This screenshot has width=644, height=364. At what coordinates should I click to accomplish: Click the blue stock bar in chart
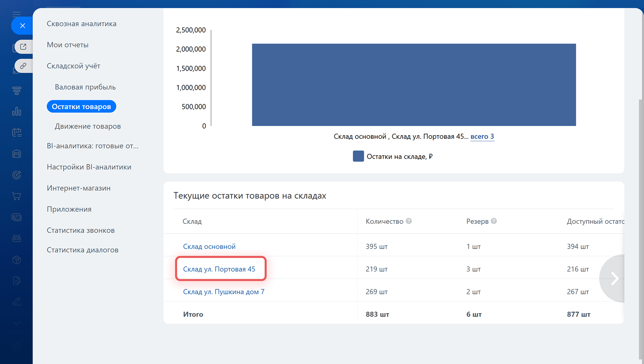pyautogui.click(x=414, y=85)
